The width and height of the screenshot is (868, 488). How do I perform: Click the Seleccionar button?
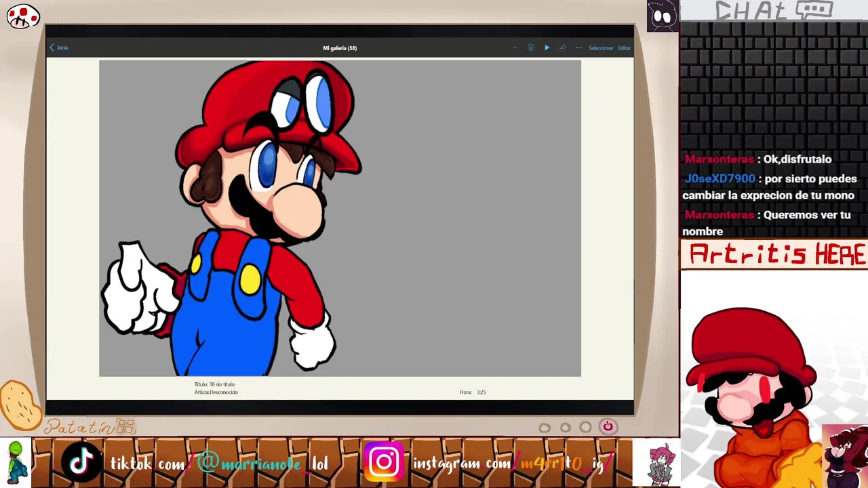tap(601, 48)
